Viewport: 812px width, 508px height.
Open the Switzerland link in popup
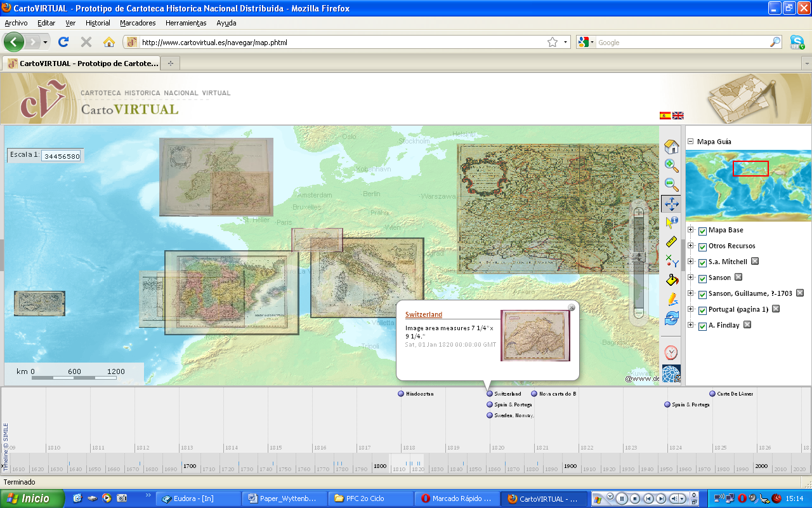424,315
